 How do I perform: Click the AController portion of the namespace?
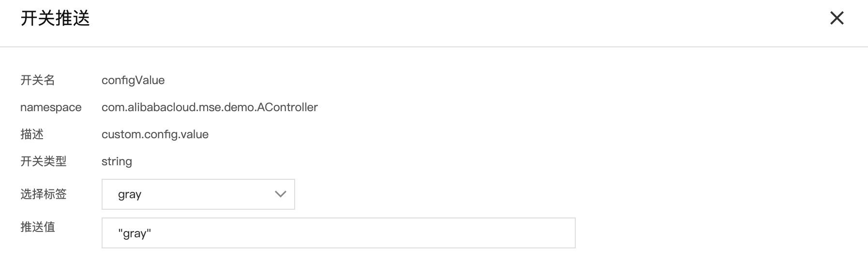[x=287, y=107]
